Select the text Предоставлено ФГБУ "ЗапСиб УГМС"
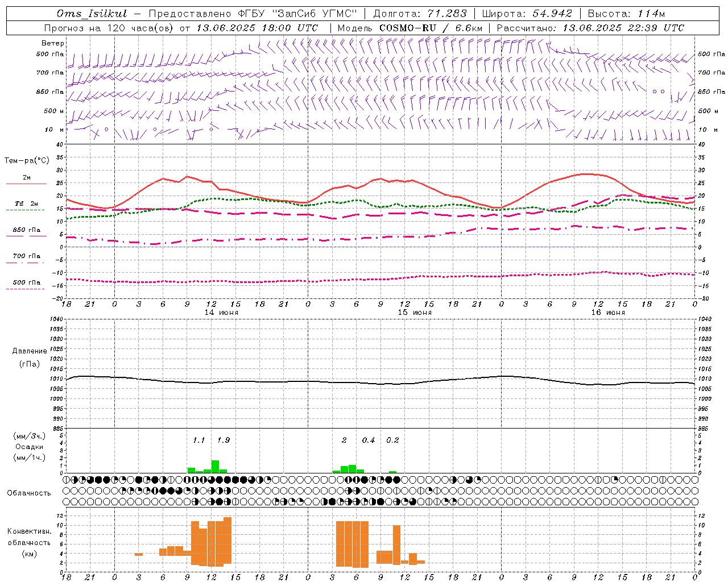 [x=254, y=14]
